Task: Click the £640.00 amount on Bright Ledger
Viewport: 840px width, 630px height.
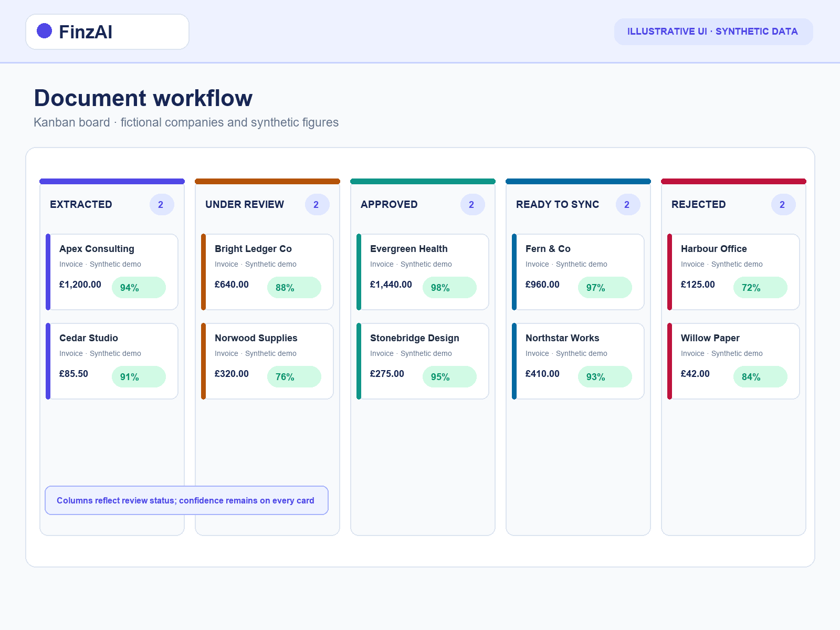Action: tap(232, 285)
